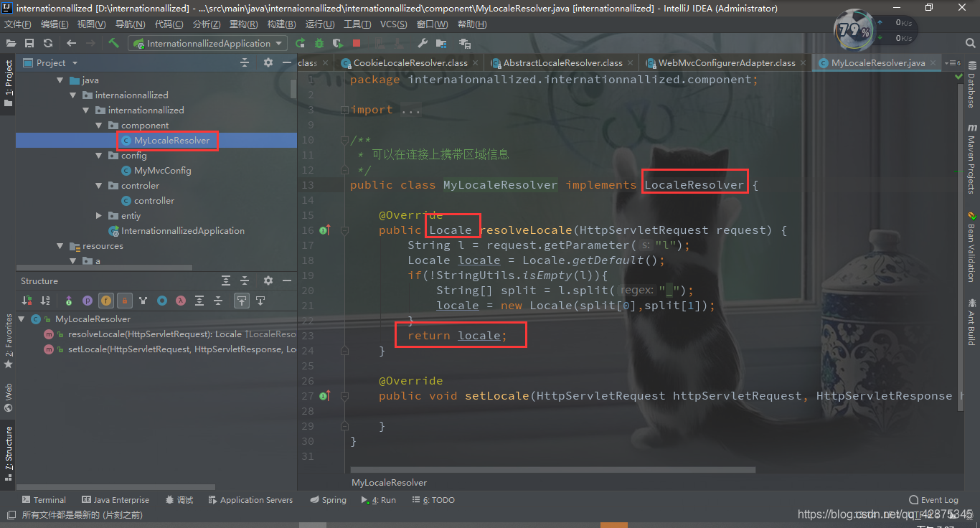Switch to WebMvcConfigurerAdapter.class tab

[x=727, y=63]
